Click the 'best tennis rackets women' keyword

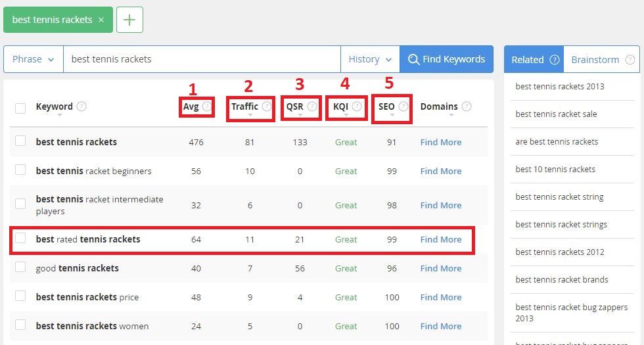tap(92, 326)
